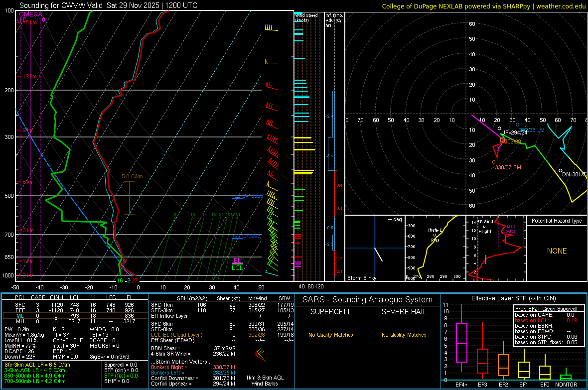Click the 'Potential Hazard Type' header

[x=557, y=221]
